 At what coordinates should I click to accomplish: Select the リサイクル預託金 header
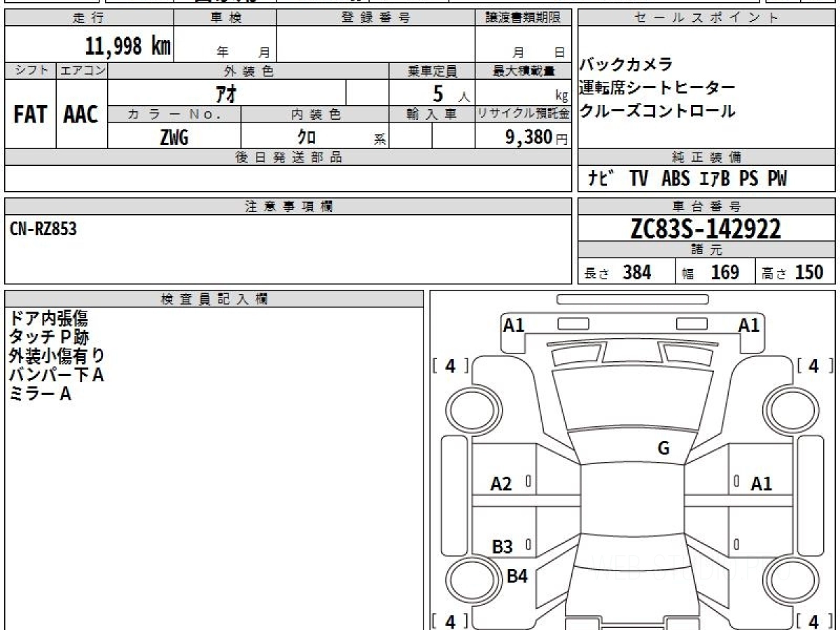pyautogui.click(x=524, y=114)
